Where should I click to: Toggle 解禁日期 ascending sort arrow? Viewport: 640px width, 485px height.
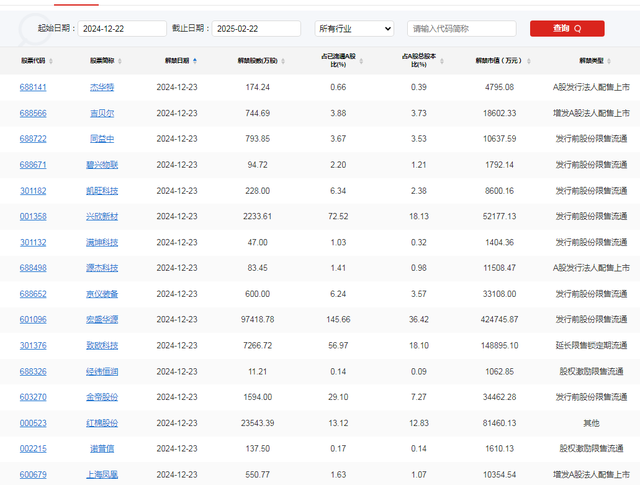tap(195, 60)
